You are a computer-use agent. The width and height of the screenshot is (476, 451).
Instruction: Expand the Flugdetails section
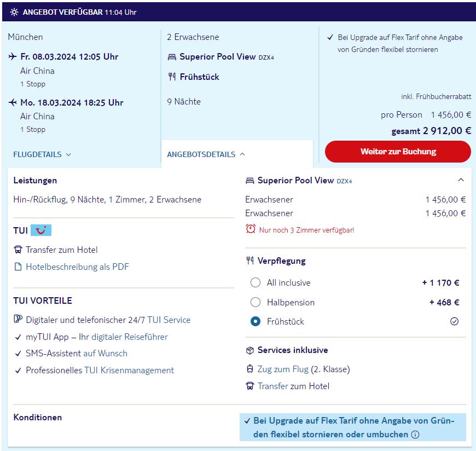pyautogui.click(x=42, y=154)
